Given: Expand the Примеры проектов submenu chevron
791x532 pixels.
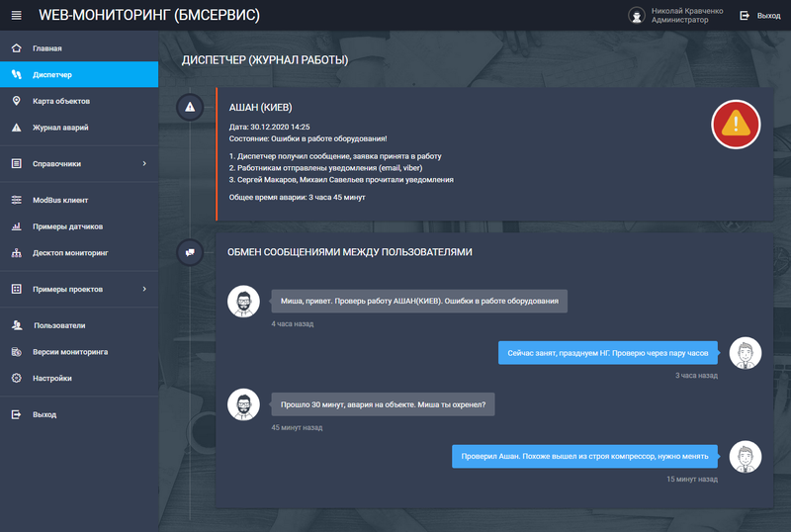Looking at the screenshot, I should coord(144,289).
